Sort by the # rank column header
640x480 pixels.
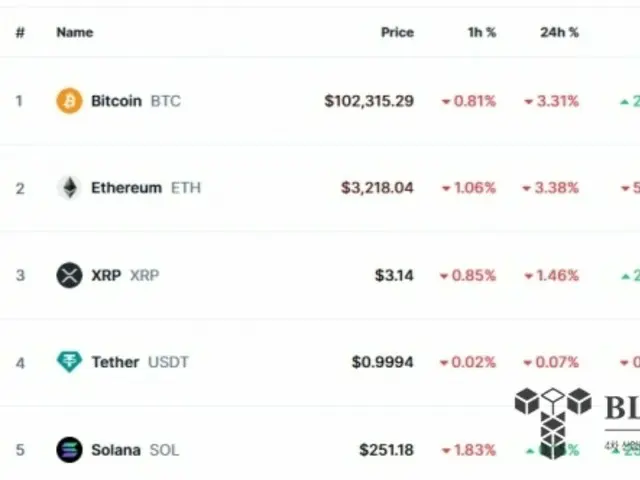(20, 32)
